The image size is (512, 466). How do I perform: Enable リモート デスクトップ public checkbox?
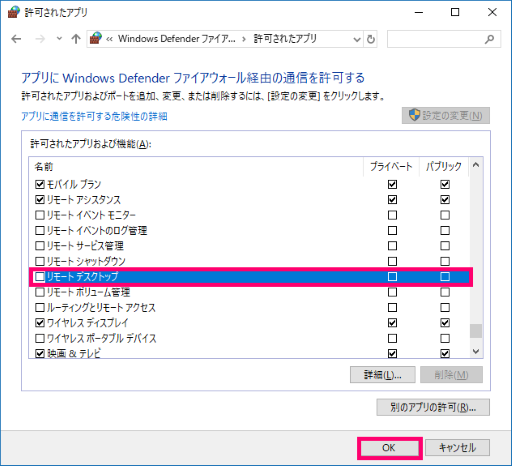(445, 276)
